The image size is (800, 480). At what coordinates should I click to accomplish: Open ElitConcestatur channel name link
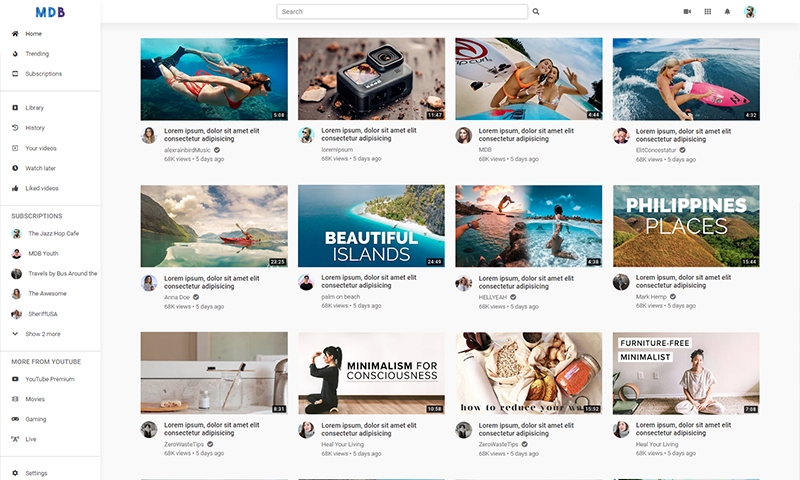click(x=656, y=150)
